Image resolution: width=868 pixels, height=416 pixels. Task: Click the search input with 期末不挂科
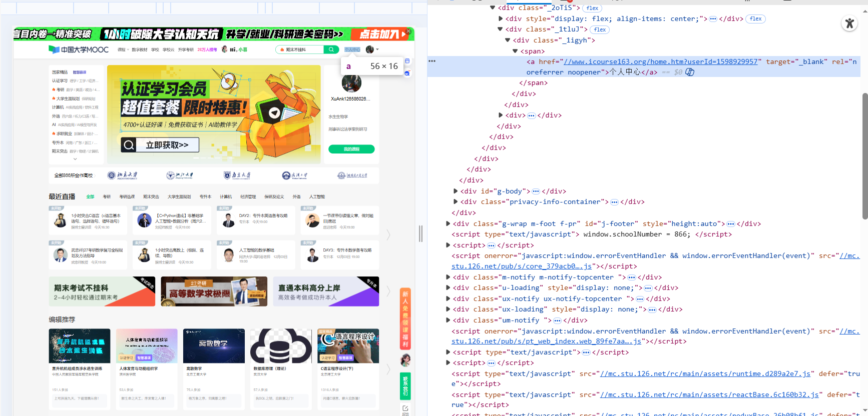click(300, 49)
